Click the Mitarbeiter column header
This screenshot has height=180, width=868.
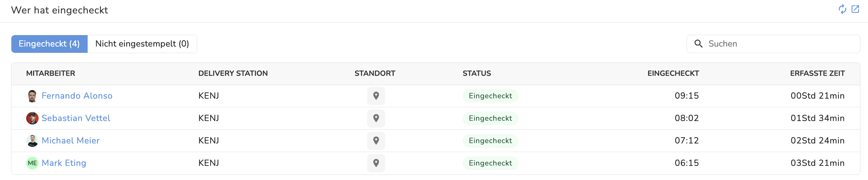click(51, 73)
